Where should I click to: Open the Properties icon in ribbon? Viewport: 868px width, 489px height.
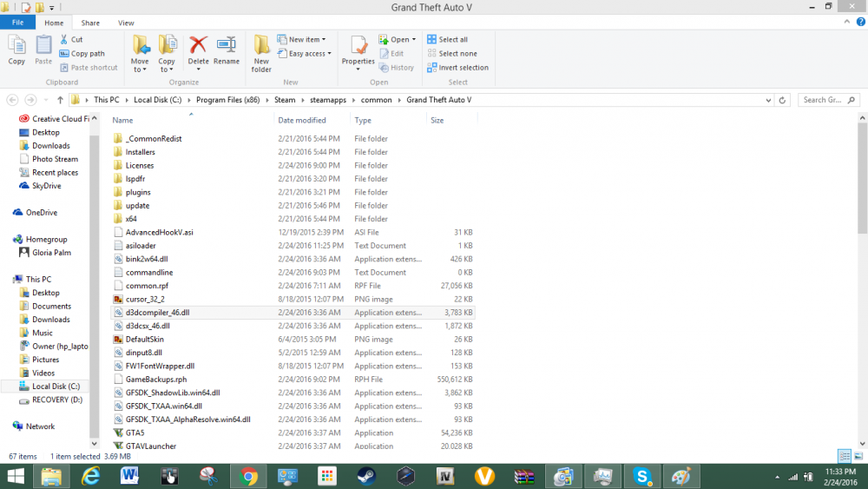click(358, 53)
